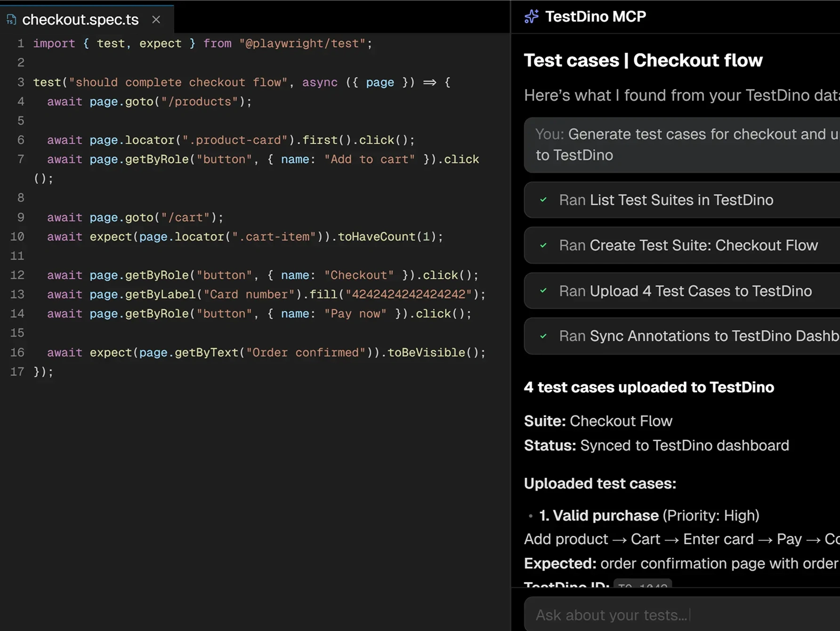Click line number 3 in the editor gutter
840x631 pixels.
click(x=20, y=82)
